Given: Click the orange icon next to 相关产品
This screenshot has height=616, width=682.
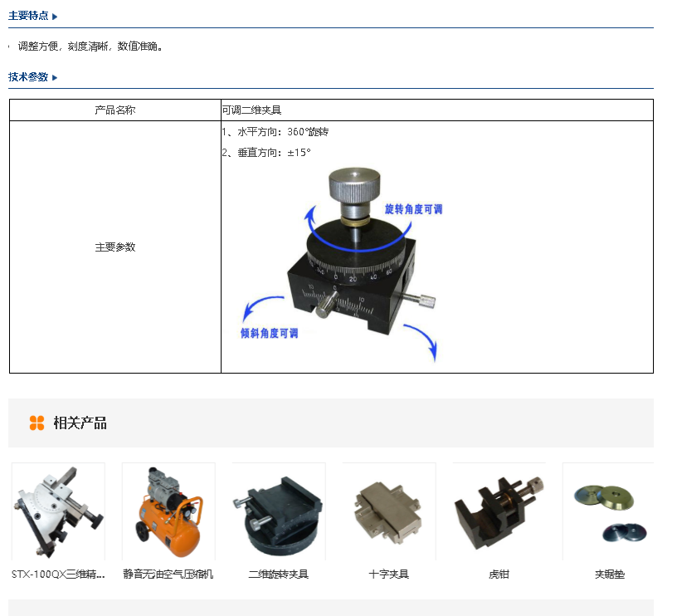Looking at the screenshot, I should (37, 423).
